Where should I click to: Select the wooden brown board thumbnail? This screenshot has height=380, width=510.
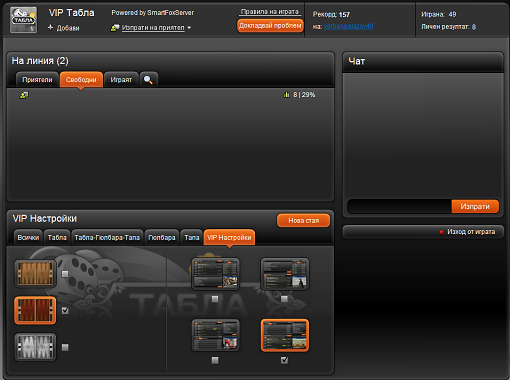click(35, 273)
